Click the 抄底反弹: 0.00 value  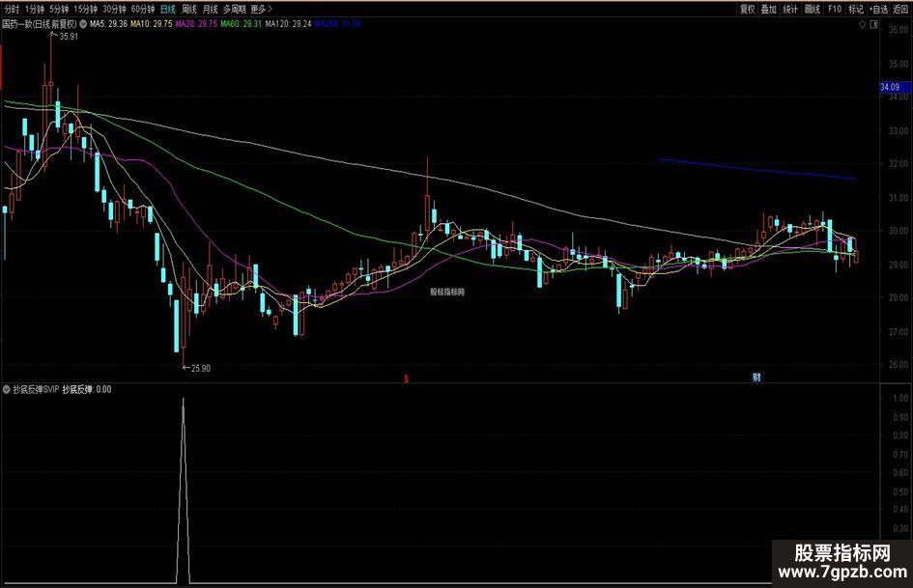[87, 389]
